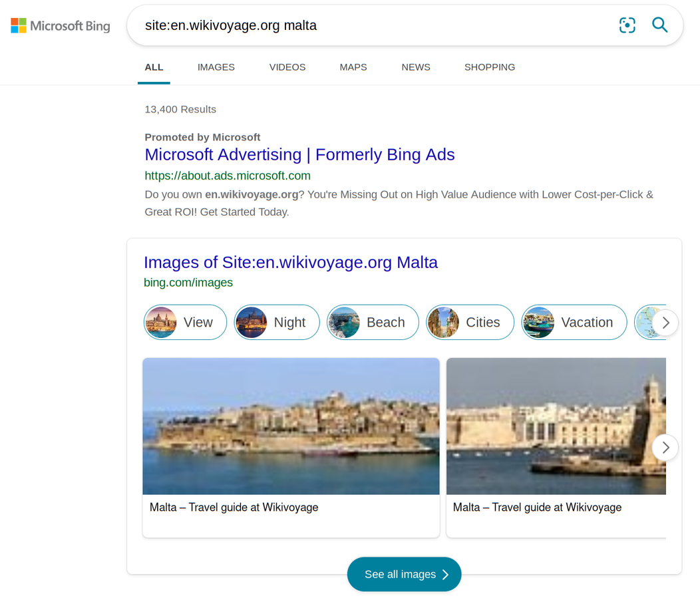Open Images of Site:en.wikivoyage.org Malta link
This screenshot has width=700, height=604.
pyautogui.click(x=291, y=263)
